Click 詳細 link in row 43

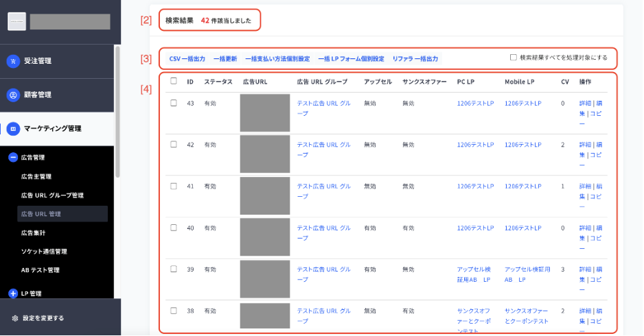coord(585,104)
